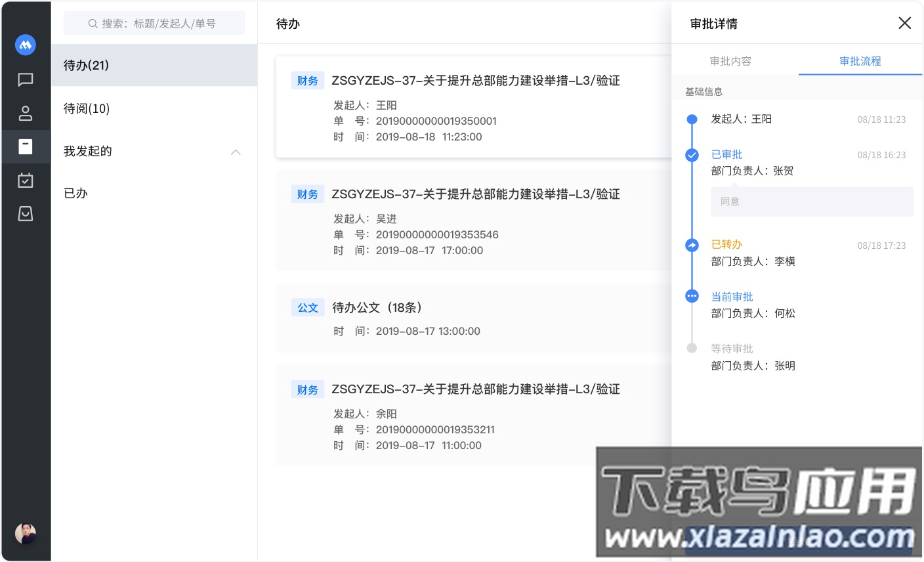924x562 pixels.
Task: Open the task calendar icon in sidebar
Action: click(x=26, y=180)
